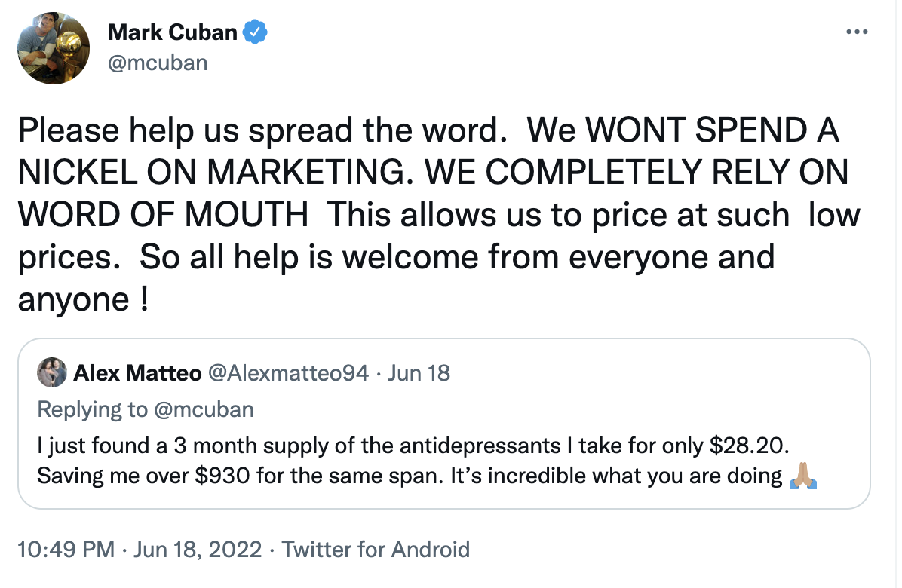Click Alex Matteo's small avatar
Viewport: 902px width, 588px height.
click(51, 372)
